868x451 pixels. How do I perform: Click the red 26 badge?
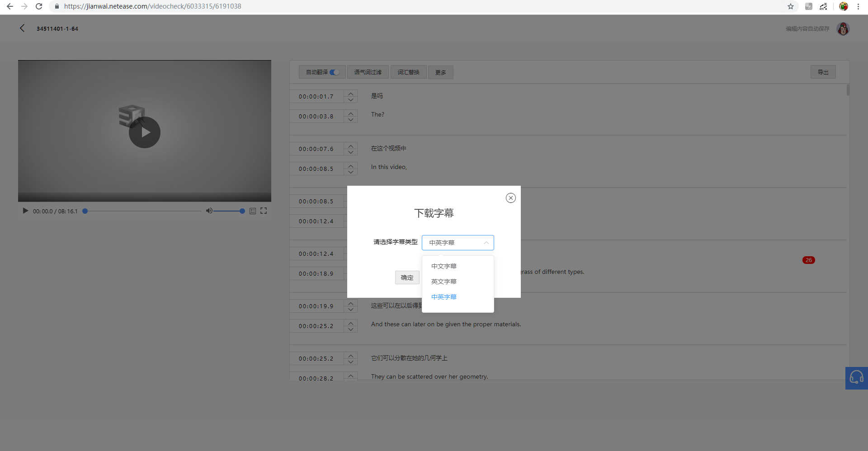[x=809, y=260]
